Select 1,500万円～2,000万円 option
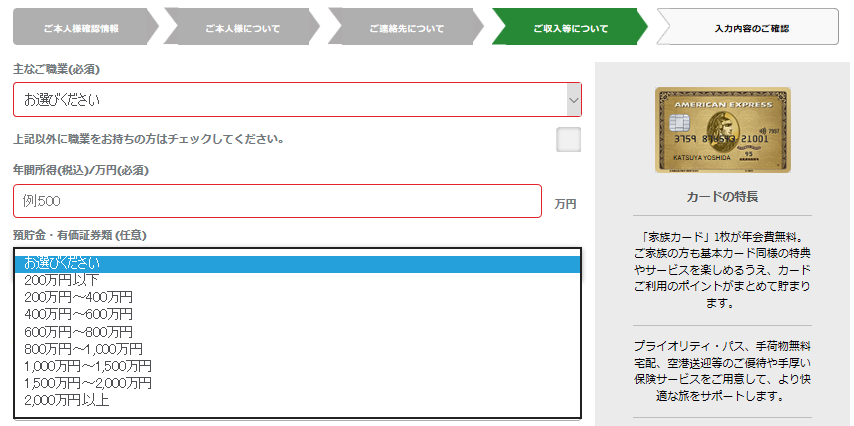The width and height of the screenshot is (854, 426). (x=88, y=383)
